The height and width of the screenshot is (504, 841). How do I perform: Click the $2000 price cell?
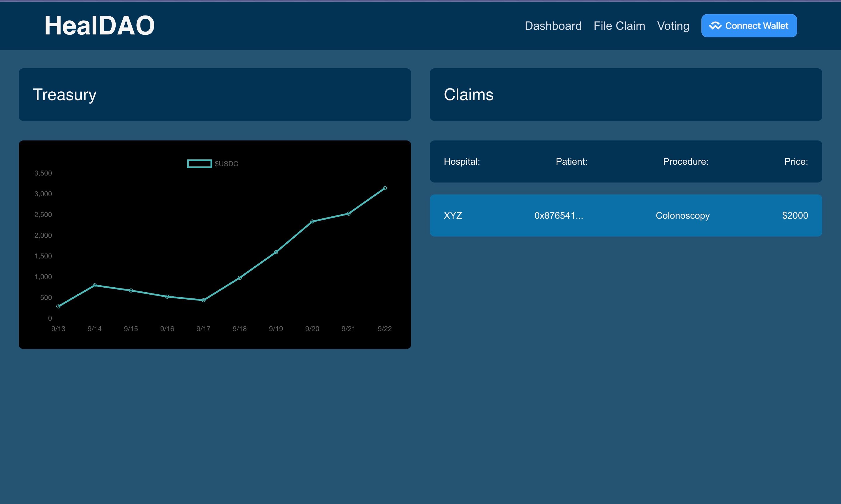click(795, 216)
